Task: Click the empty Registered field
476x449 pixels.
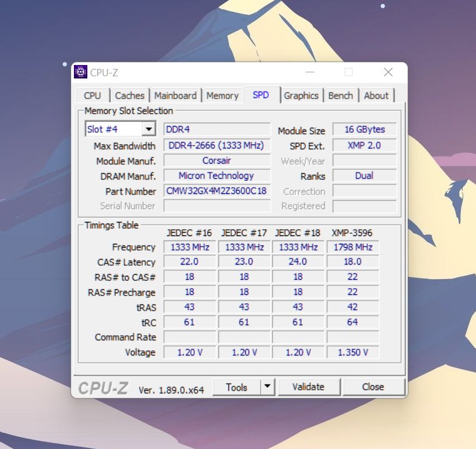Action: (365, 206)
